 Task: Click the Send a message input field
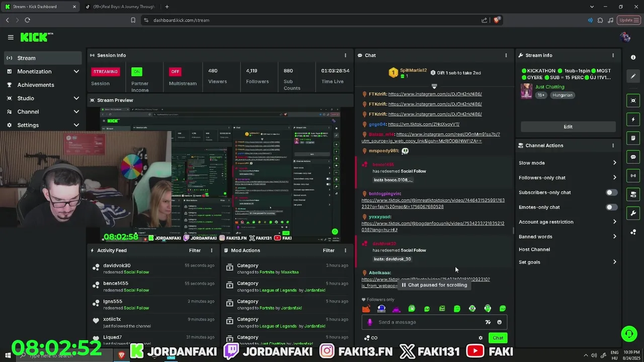(x=434, y=322)
